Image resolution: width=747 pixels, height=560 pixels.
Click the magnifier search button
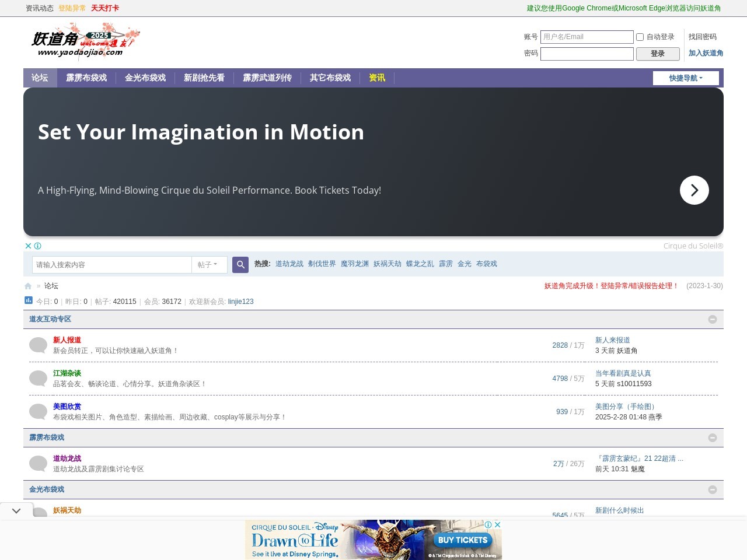click(x=240, y=265)
